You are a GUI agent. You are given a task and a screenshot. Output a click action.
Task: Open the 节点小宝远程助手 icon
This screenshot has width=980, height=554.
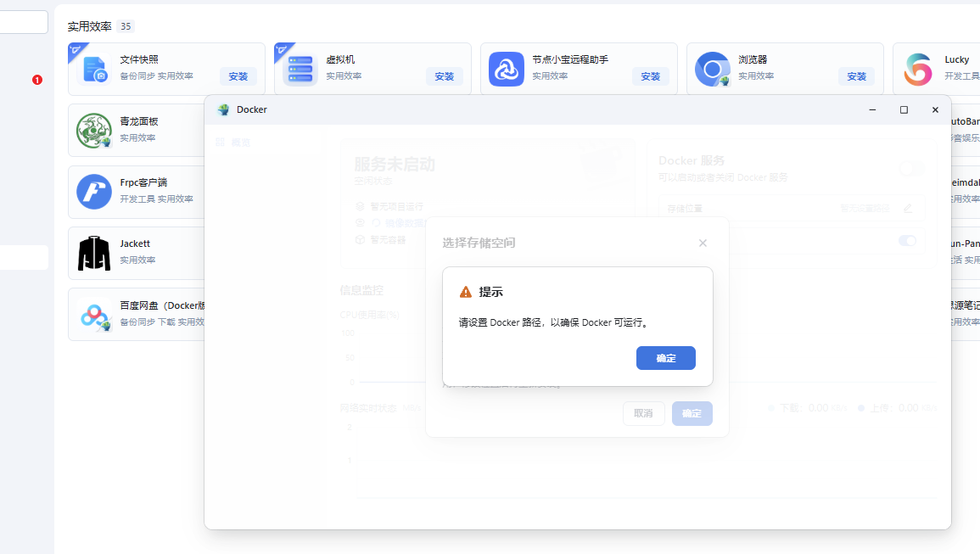point(507,70)
